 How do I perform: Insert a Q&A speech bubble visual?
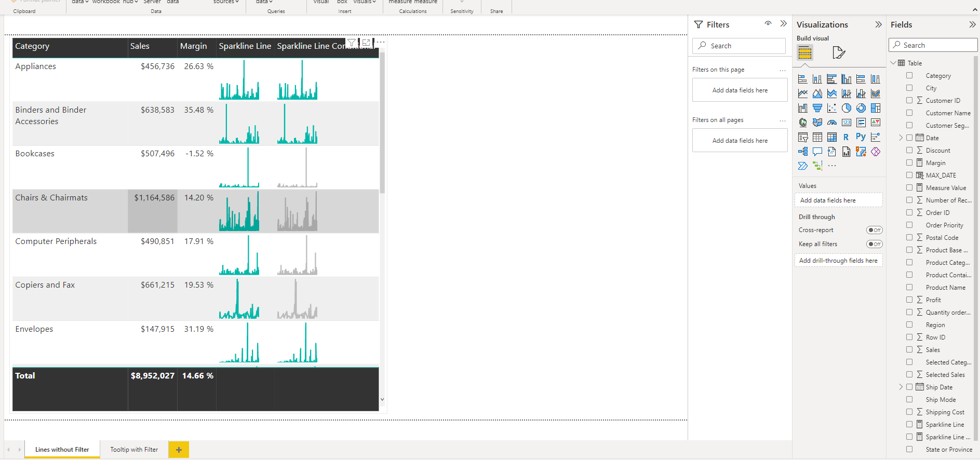pos(817,152)
